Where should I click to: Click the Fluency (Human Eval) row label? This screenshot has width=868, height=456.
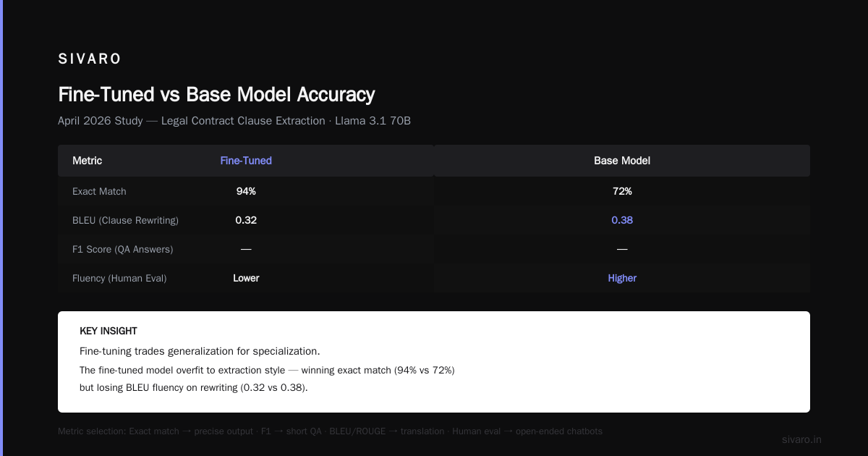pos(119,278)
